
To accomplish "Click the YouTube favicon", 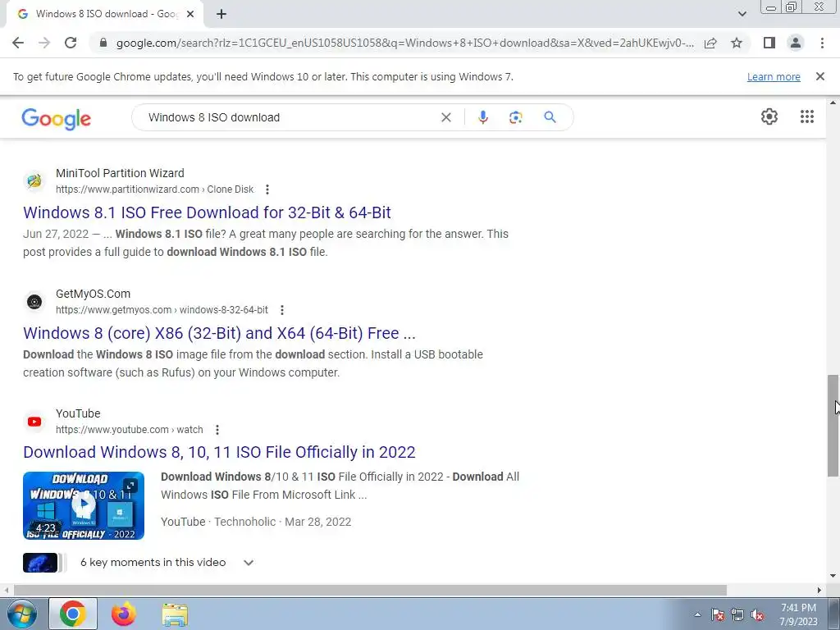I will click(34, 422).
